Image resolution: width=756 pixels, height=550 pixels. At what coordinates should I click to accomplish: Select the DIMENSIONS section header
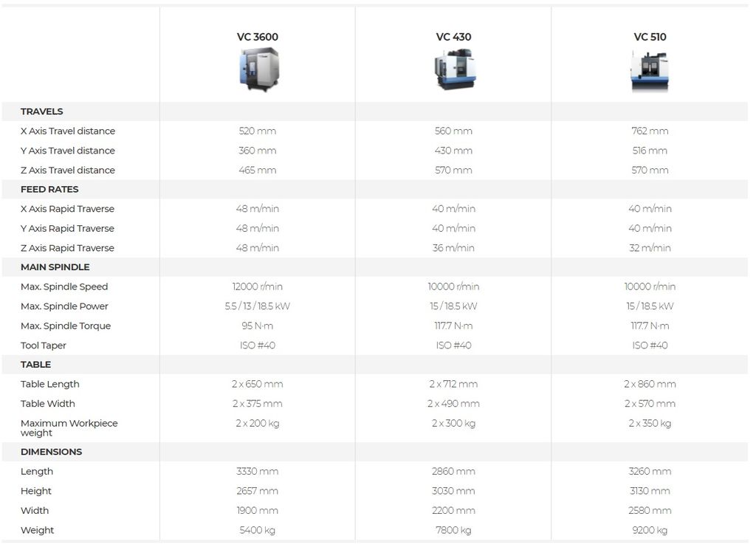coord(51,452)
